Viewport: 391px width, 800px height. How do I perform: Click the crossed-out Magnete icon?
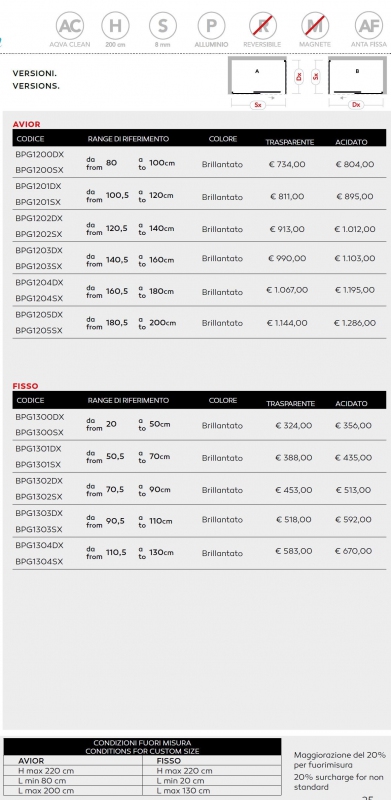click(315, 26)
